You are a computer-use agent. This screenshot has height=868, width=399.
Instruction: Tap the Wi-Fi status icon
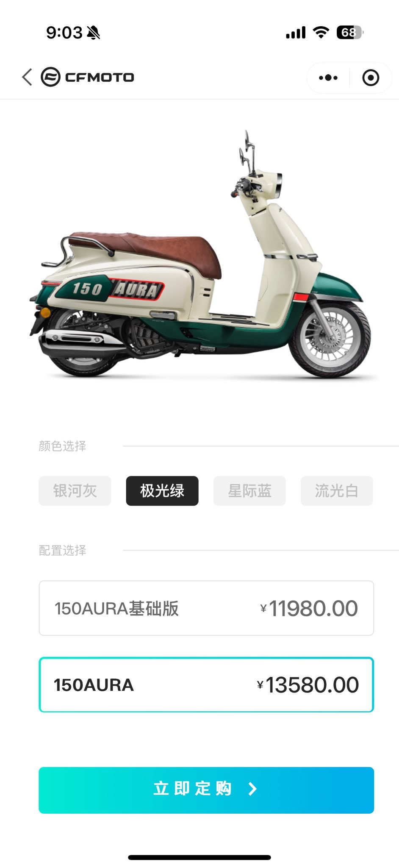pos(321,32)
